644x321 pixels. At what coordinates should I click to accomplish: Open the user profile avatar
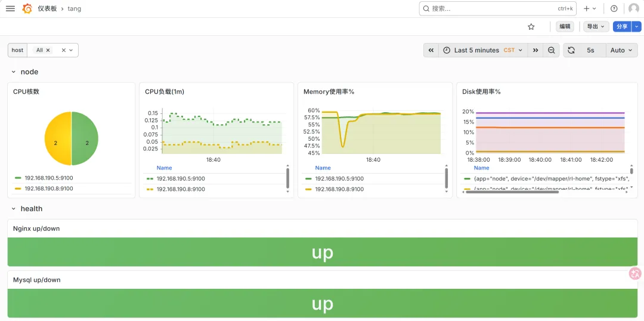coord(634,8)
